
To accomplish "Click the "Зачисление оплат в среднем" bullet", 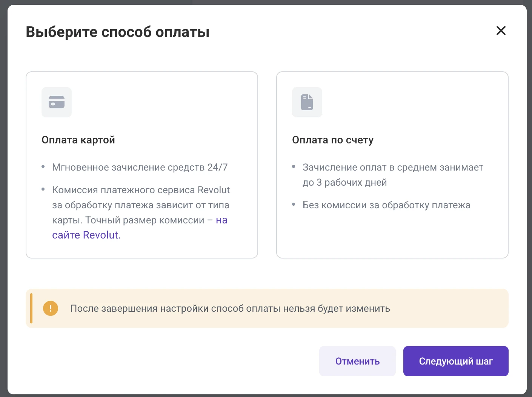I will click(393, 175).
